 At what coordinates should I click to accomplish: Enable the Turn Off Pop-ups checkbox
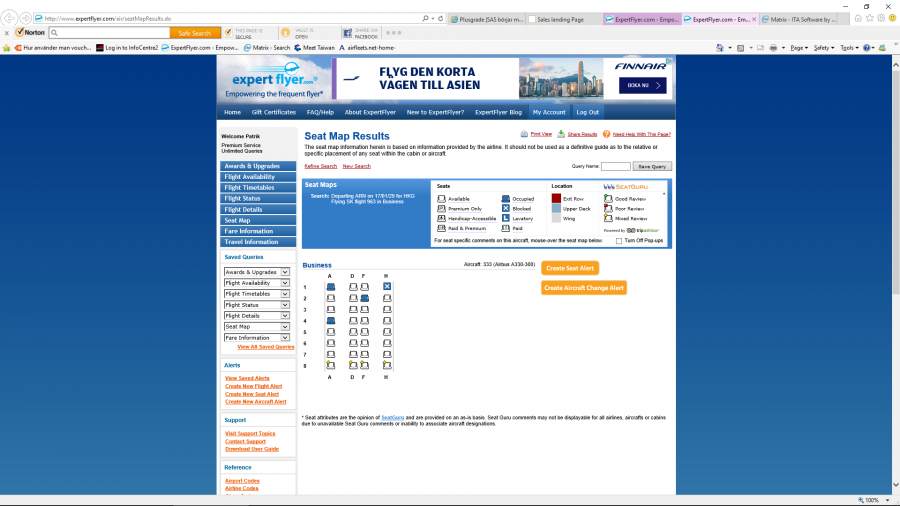(x=619, y=241)
